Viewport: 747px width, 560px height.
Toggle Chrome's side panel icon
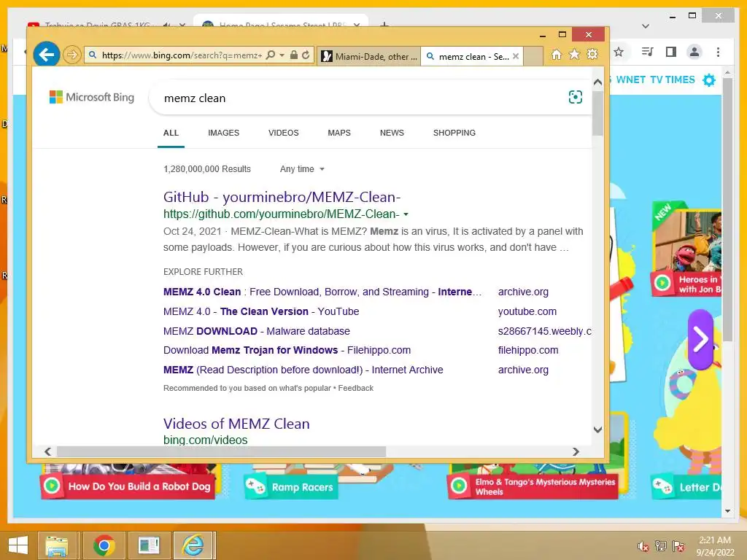pos(671,52)
